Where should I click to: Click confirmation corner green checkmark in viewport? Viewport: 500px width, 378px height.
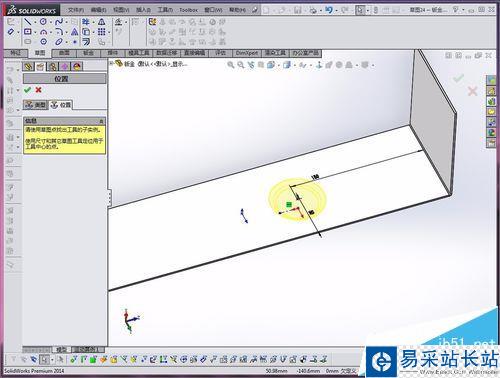point(458,79)
